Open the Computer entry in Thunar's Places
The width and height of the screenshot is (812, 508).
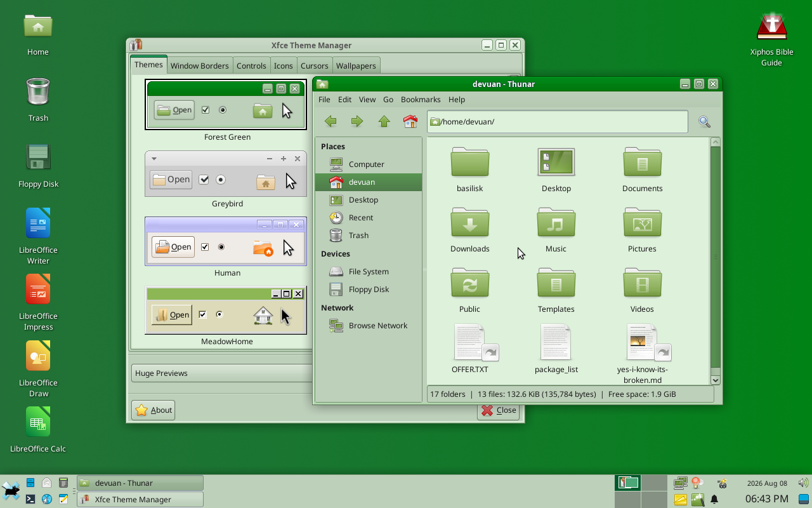369,164
